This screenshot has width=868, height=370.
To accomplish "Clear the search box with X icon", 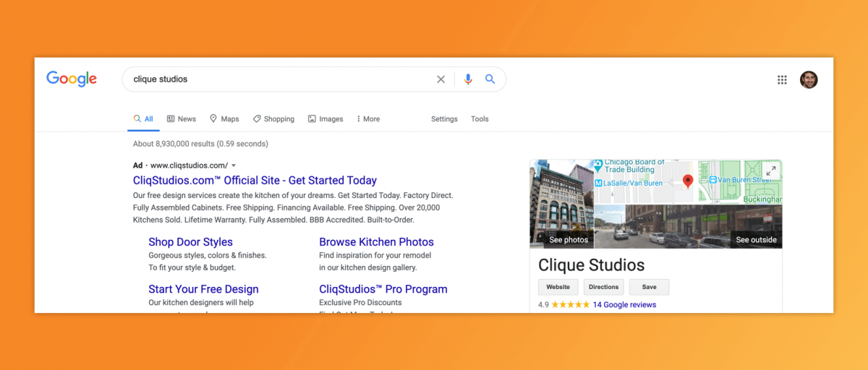I will pos(441,79).
